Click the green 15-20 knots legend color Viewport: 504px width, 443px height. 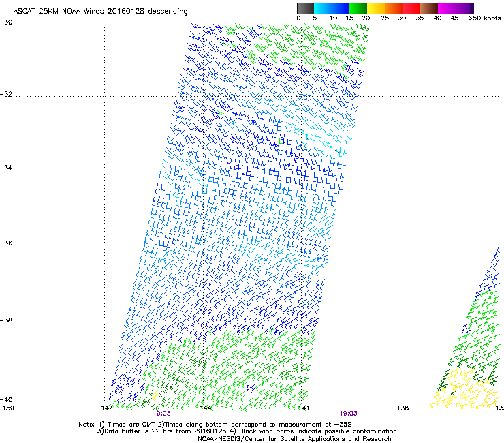click(x=358, y=8)
